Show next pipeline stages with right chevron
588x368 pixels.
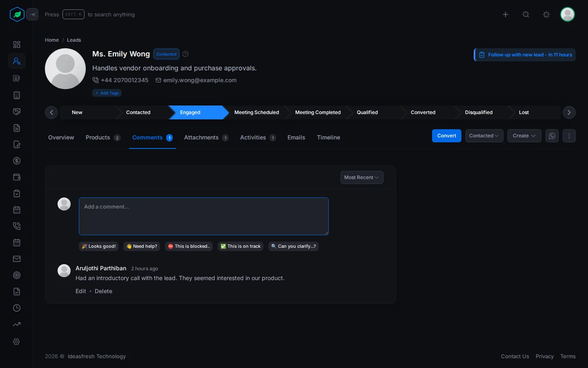569,112
